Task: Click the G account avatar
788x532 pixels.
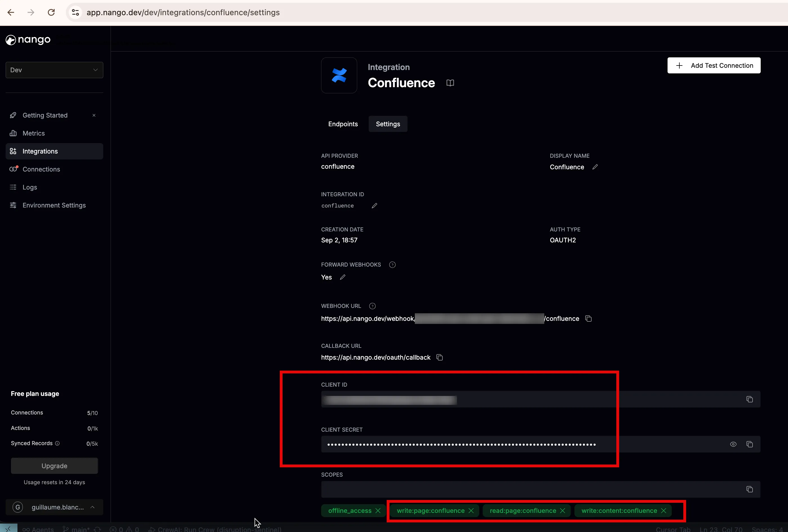Action: pyautogui.click(x=18, y=507)
